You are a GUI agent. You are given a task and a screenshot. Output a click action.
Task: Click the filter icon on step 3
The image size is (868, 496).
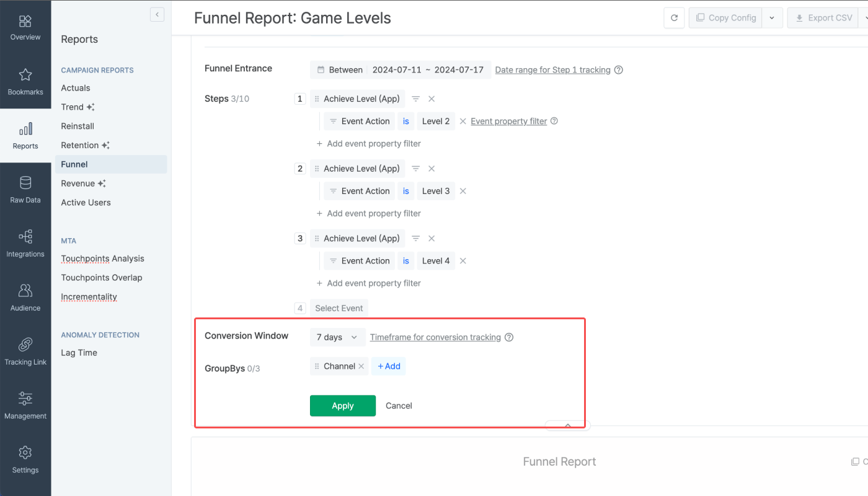415,239
